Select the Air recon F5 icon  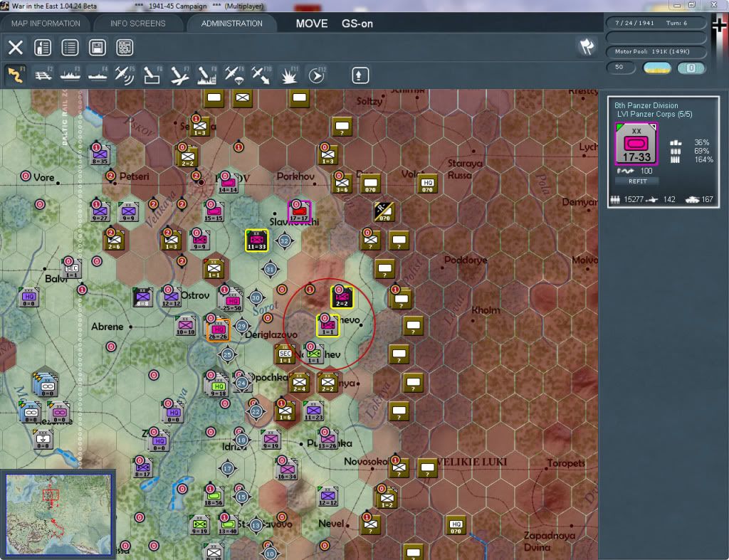click(125, 75)
